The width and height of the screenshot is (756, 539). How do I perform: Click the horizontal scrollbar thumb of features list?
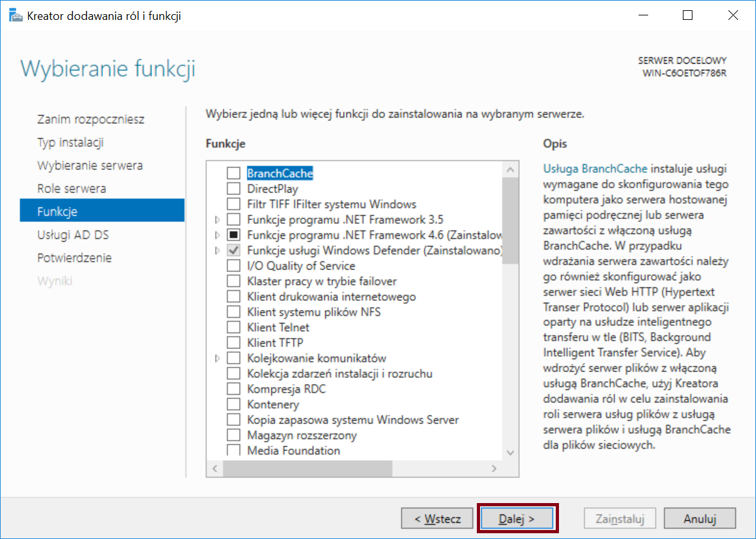coord(307,468)
